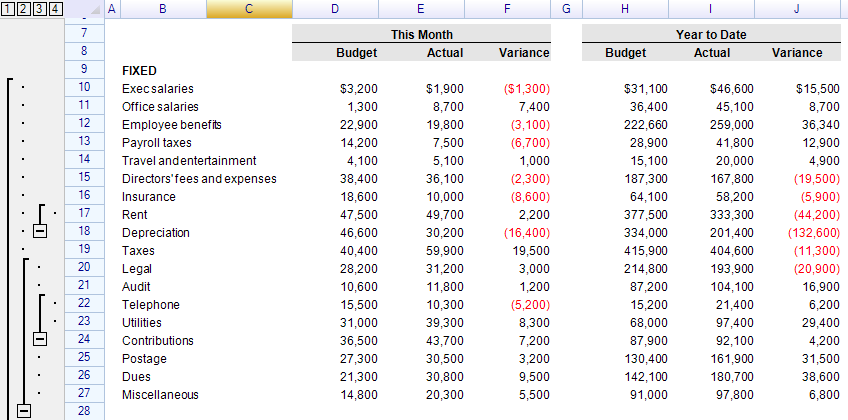The width and height of the screenshot is (848, 420).
Task: Select row 19 header
Action: point(83,250)
